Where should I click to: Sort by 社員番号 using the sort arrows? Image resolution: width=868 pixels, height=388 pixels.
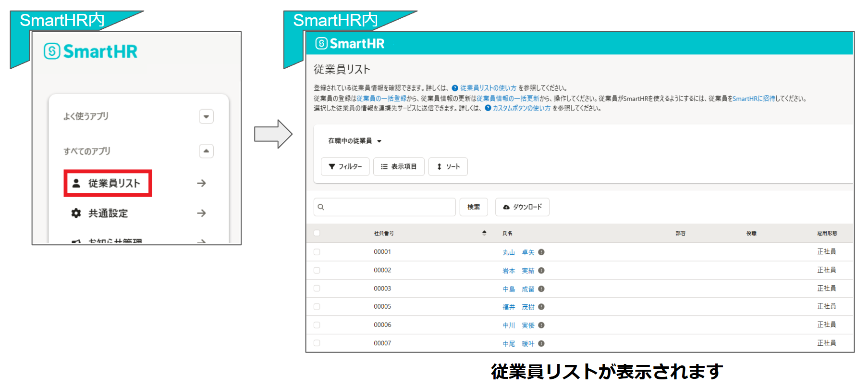coord(484,233)
